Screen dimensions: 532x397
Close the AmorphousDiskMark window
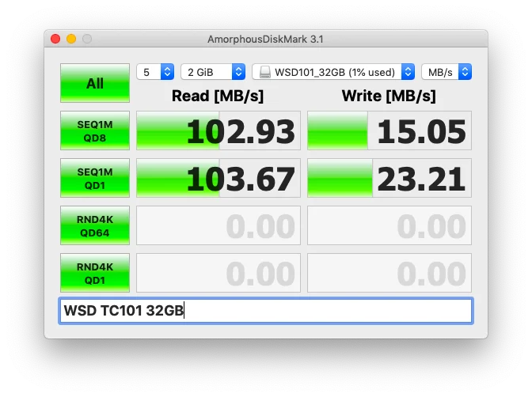(55, 39)
